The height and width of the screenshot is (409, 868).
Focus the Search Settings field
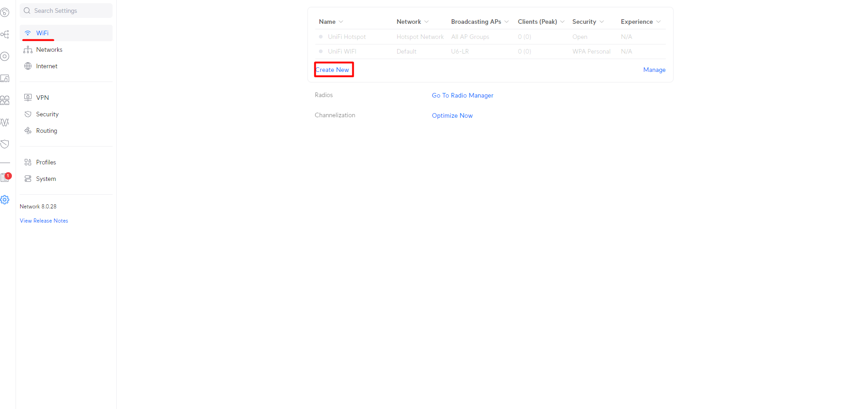point(66,11)
